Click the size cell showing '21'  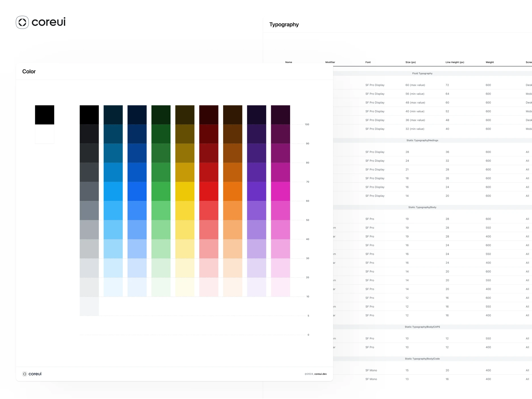[407, 170]
